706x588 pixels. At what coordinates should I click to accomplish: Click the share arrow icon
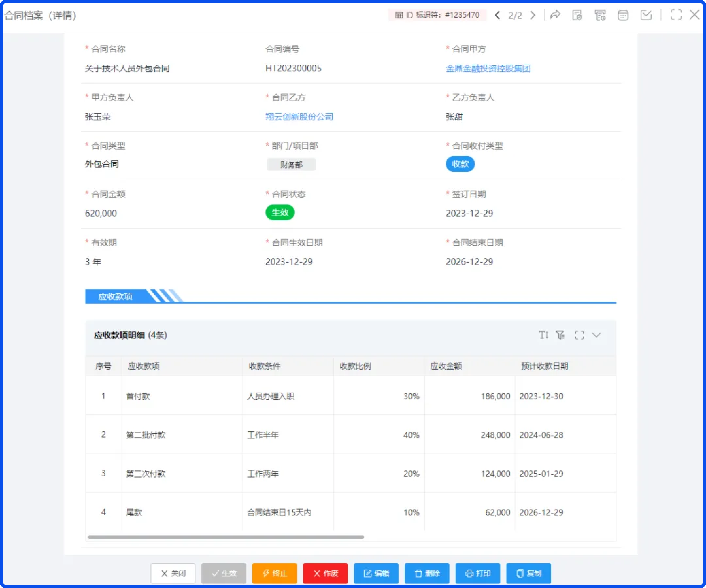click(x=555, y=15)
